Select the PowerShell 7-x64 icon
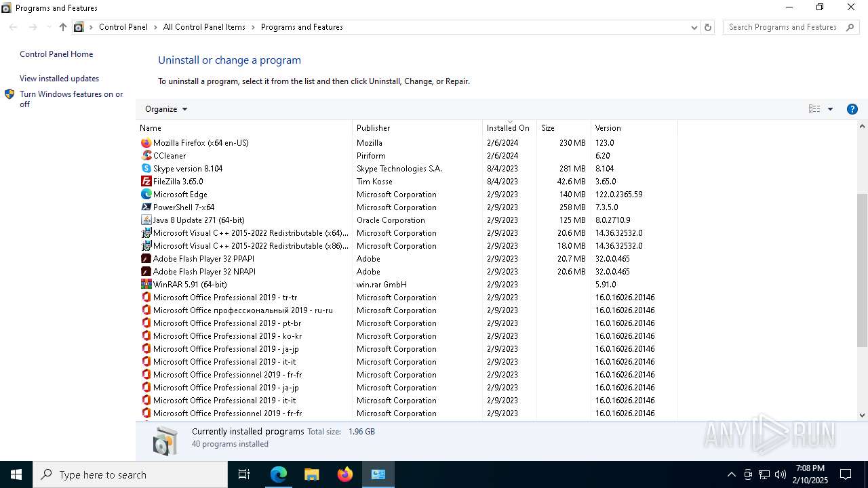 point(146,207)
